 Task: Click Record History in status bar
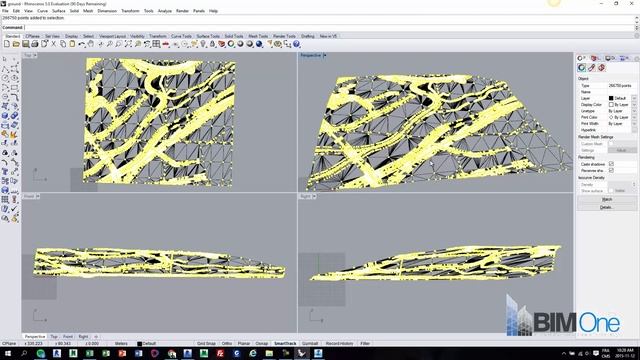339,344
